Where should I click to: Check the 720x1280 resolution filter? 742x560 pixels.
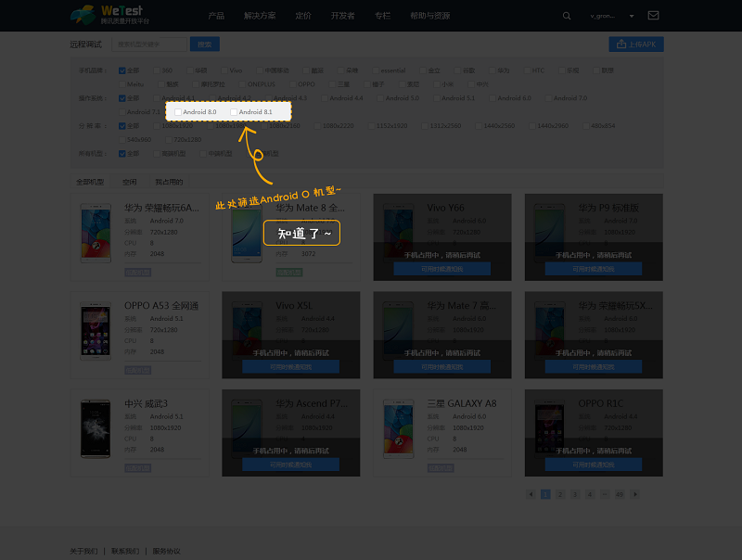tap(169, 139)
